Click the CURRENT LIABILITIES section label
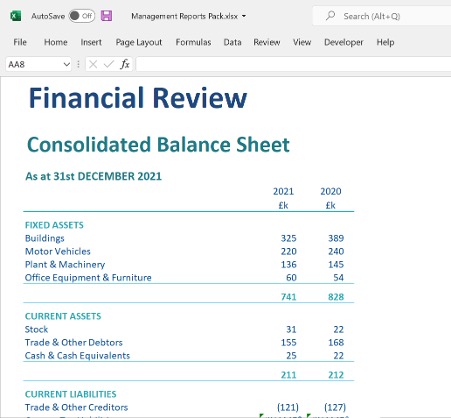 [71, 394]
